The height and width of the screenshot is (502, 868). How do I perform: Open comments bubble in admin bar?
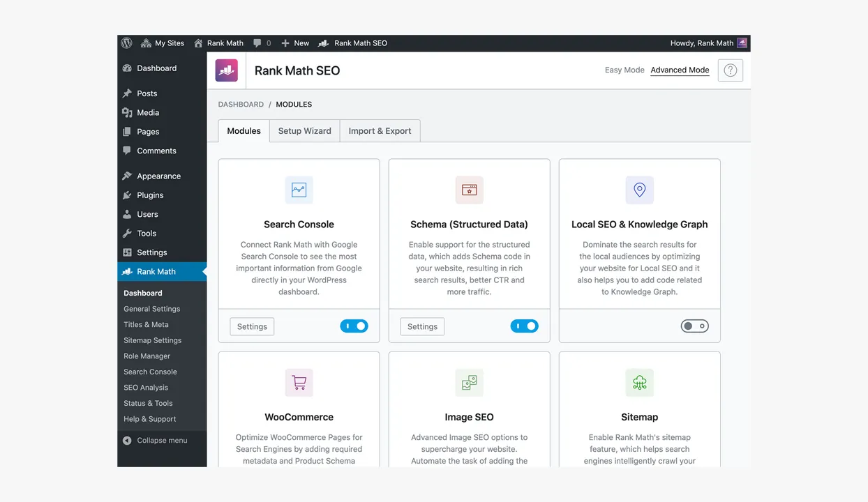click(x=262, y=43)
